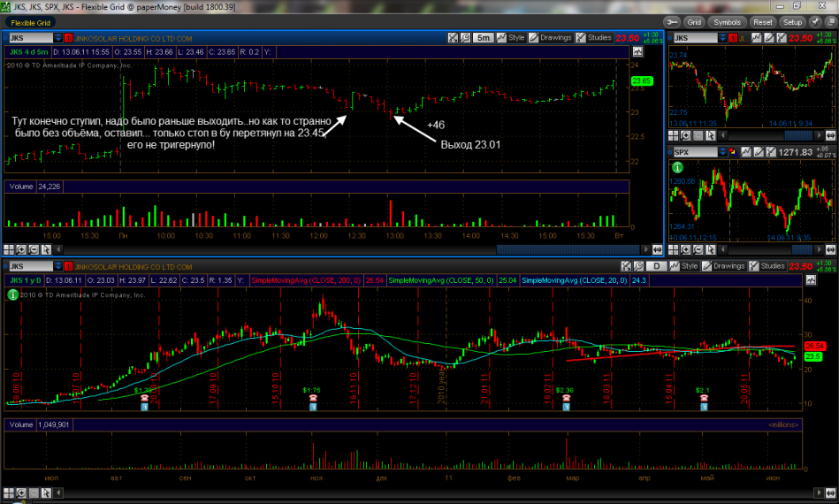This screenshot has width=839, height=504.
Task: Open D timeframe selector in daily chart
Action: [657, 266]
